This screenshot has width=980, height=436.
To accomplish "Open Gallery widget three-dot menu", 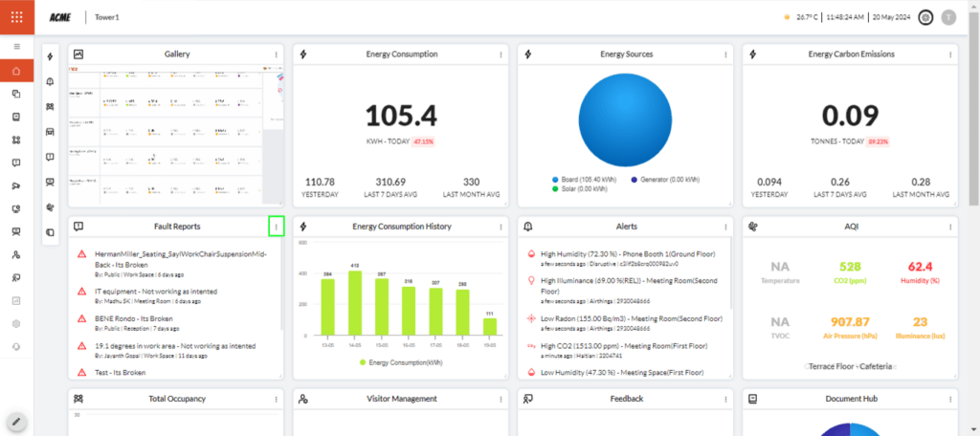I will (x=276, y=54).
